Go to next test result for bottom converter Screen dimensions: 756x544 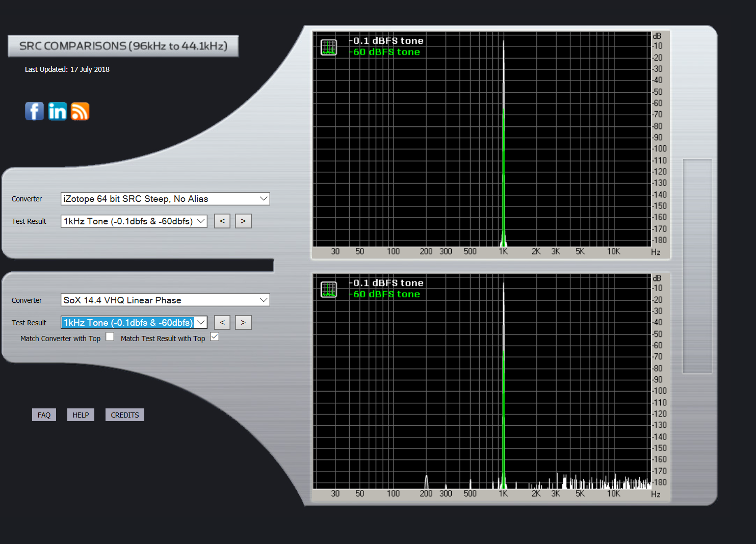(x=243, y=323)
